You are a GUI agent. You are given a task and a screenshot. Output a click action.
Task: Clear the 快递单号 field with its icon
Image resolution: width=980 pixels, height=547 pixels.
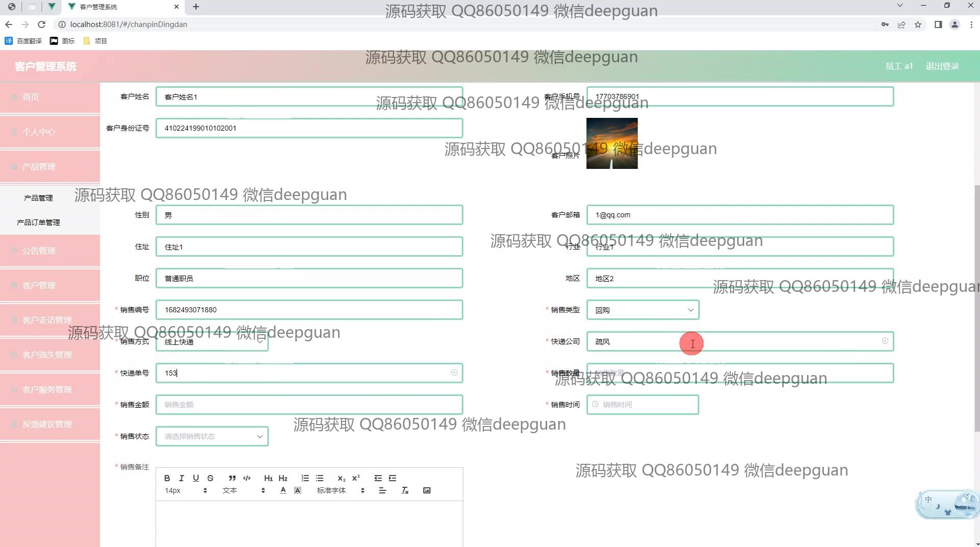coord(454,372)
